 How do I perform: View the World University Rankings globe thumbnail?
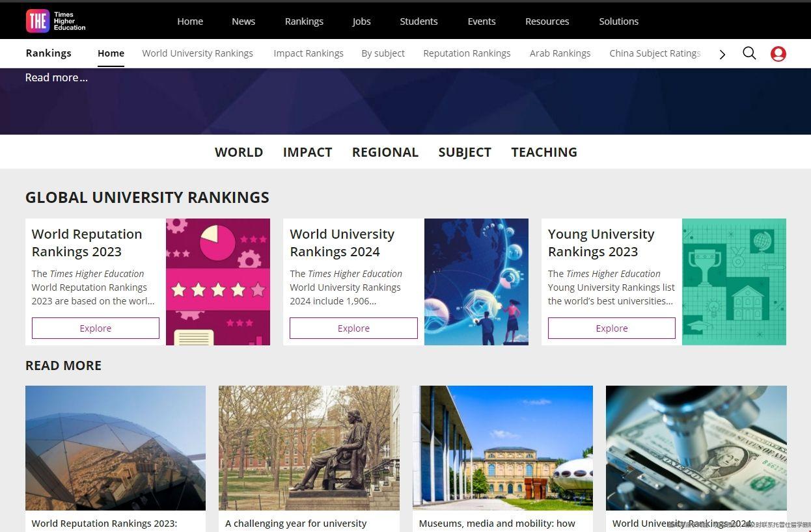[x=476, y=282]
